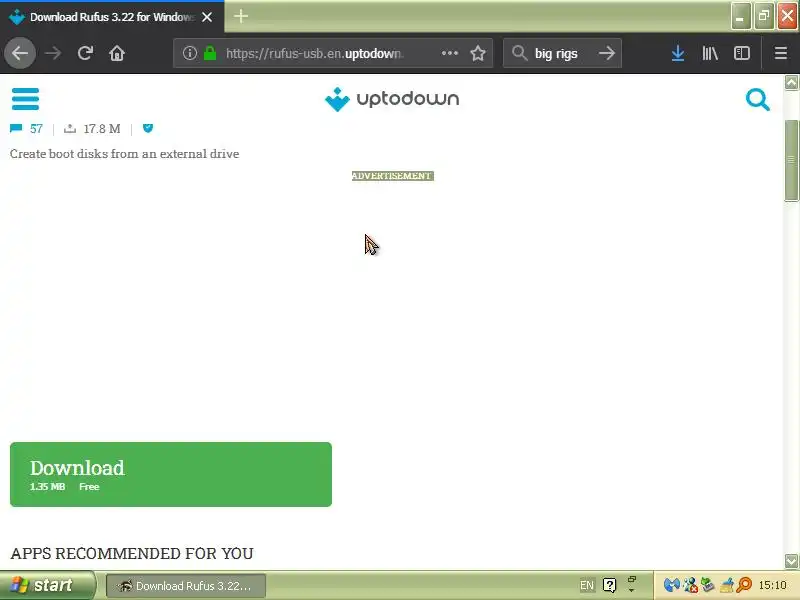The image size is (800, 600).
Task: Submit the 'big rigs' search arrow
Action: click(607, 53)
